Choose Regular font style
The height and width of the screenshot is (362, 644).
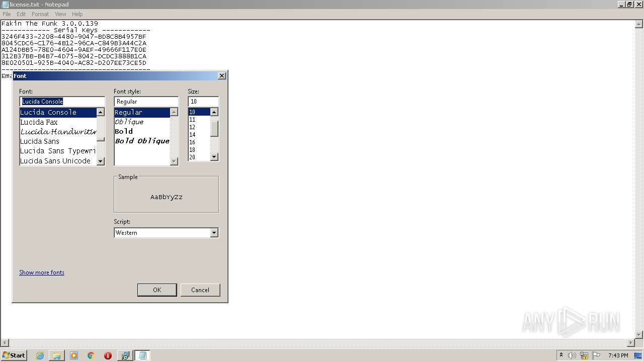tap(142, 112)
